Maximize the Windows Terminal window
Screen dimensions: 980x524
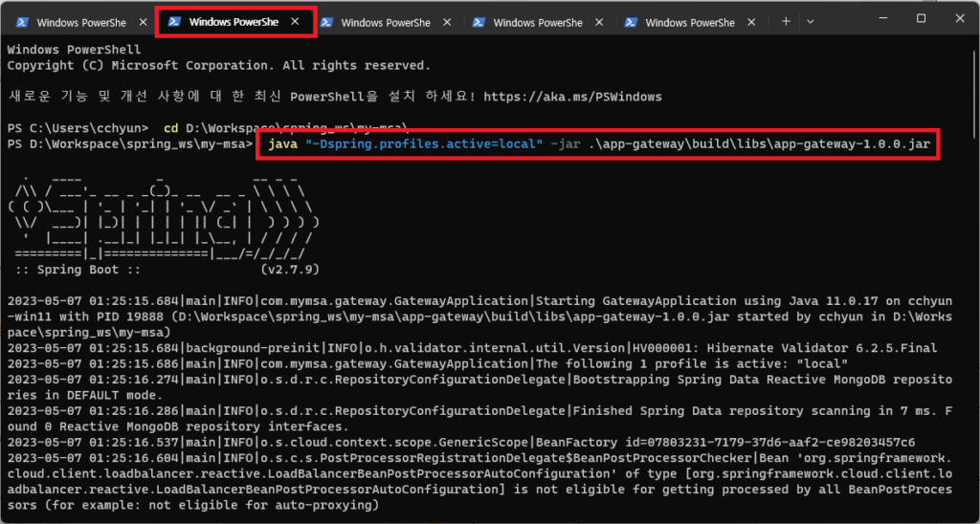pos(921,19)
